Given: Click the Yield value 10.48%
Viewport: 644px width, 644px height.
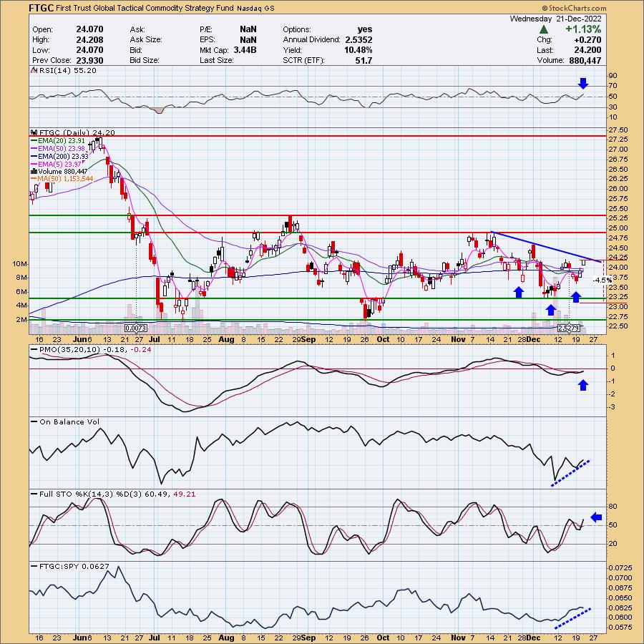Looking at the screenshot, I should [358, 50].
